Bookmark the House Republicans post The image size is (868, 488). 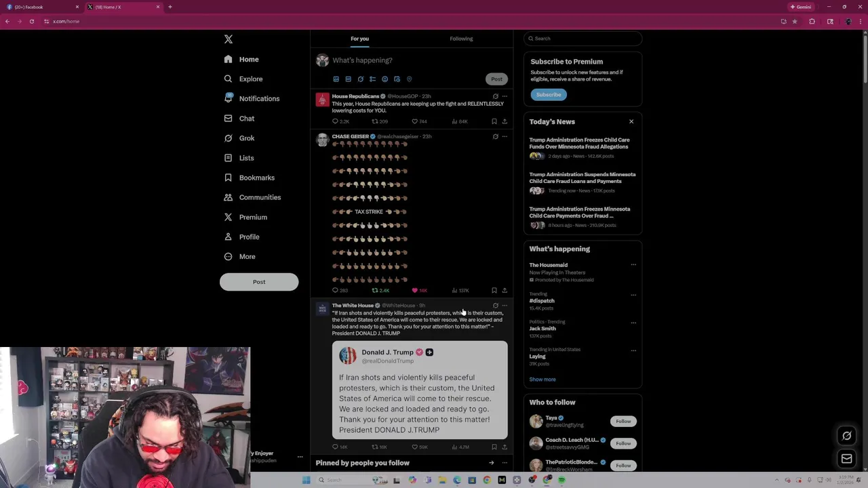(494, 121)
